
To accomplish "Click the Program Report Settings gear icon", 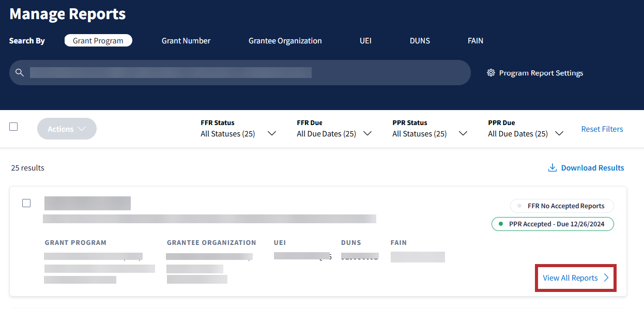I will coord(490,73).
